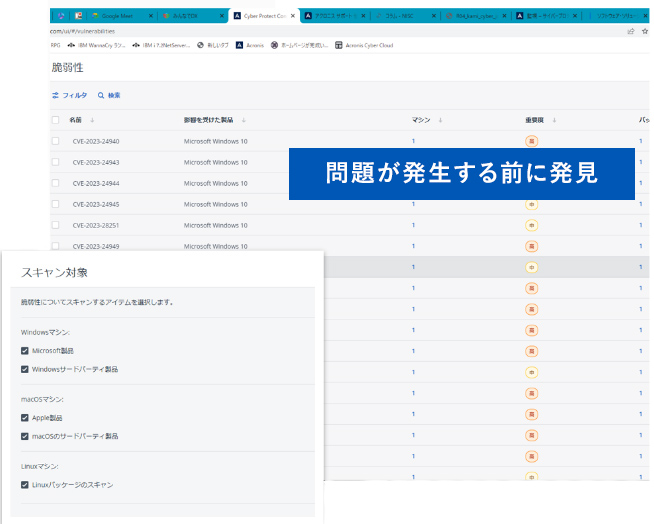
Task: Bookmark this page with the star icon
Action: (645, 31)
